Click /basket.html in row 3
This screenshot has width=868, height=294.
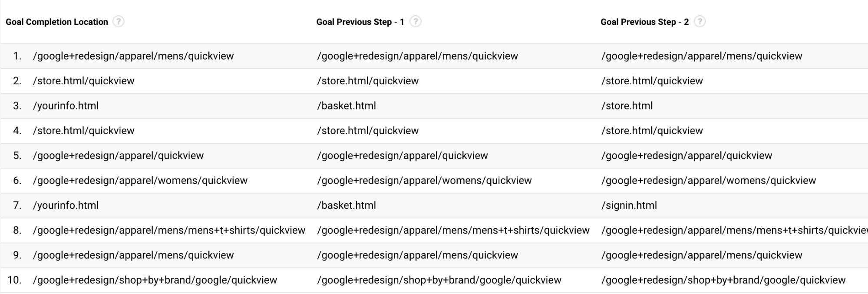pyautogui.click(x=347, y=106)
